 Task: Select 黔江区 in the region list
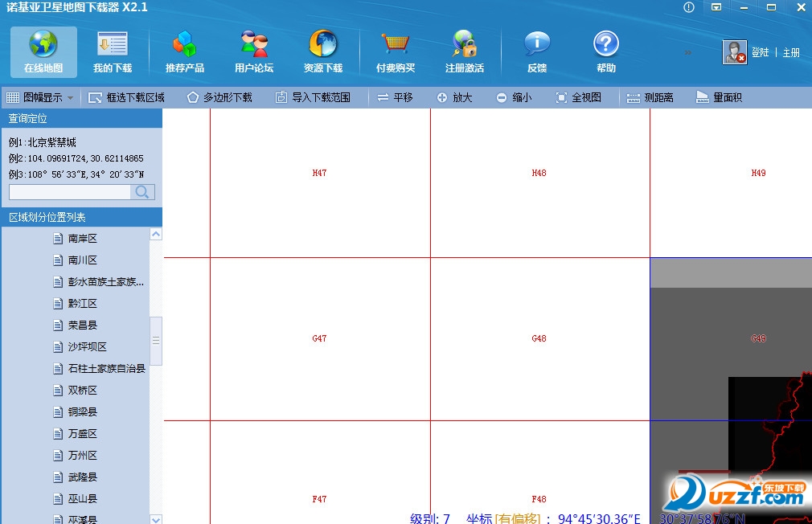click(75, 304)
